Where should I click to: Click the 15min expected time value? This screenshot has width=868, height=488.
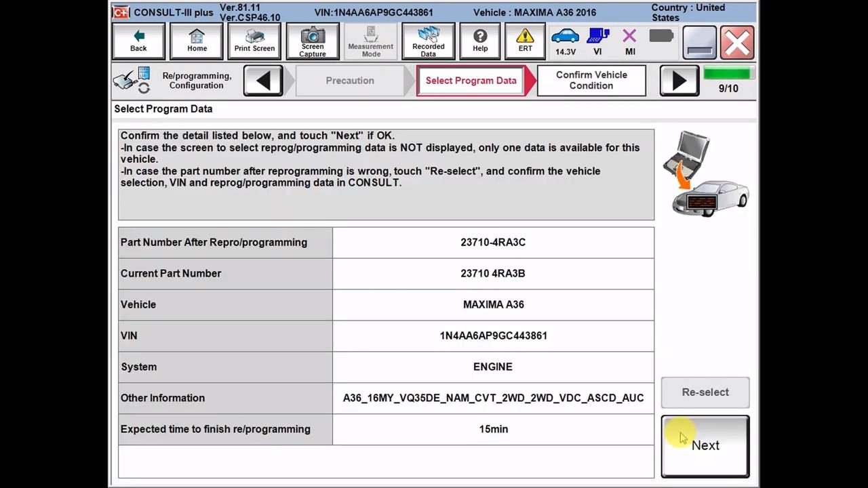(x=493, y=429)
